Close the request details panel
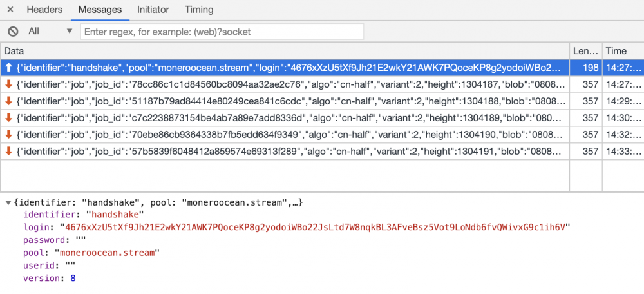 pyautogui.click(x=10, y=10)
